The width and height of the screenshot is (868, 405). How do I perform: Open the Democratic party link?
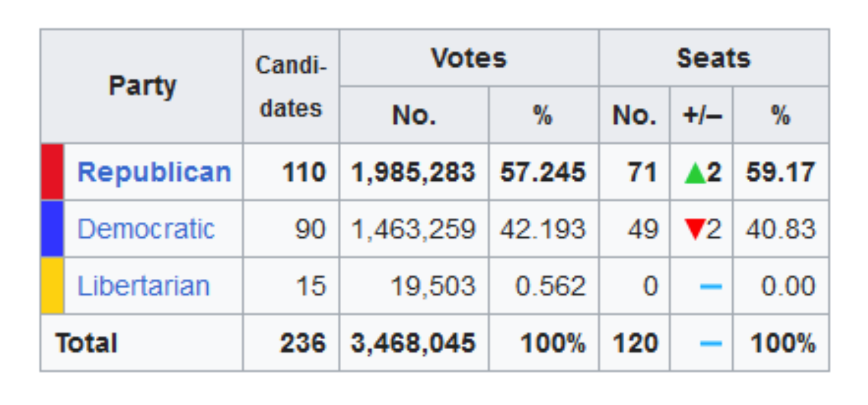[146, 229]
